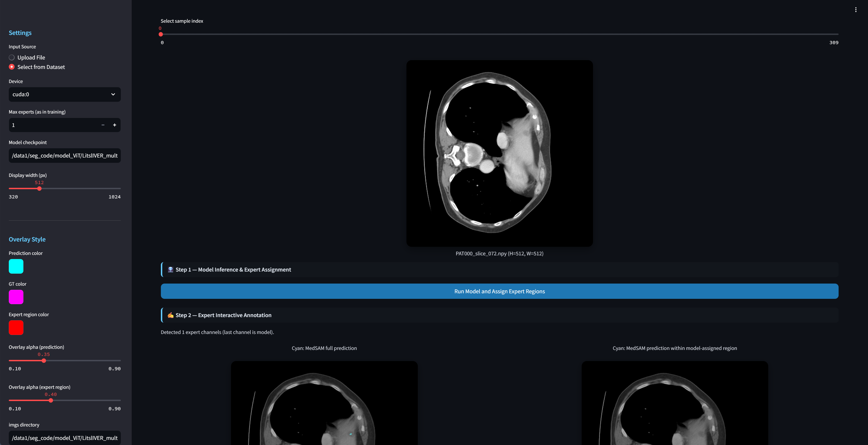This screenshot has height=445, width=868.
Task: Open the Device cuda:0 dropdown
Action: [61, 95]
